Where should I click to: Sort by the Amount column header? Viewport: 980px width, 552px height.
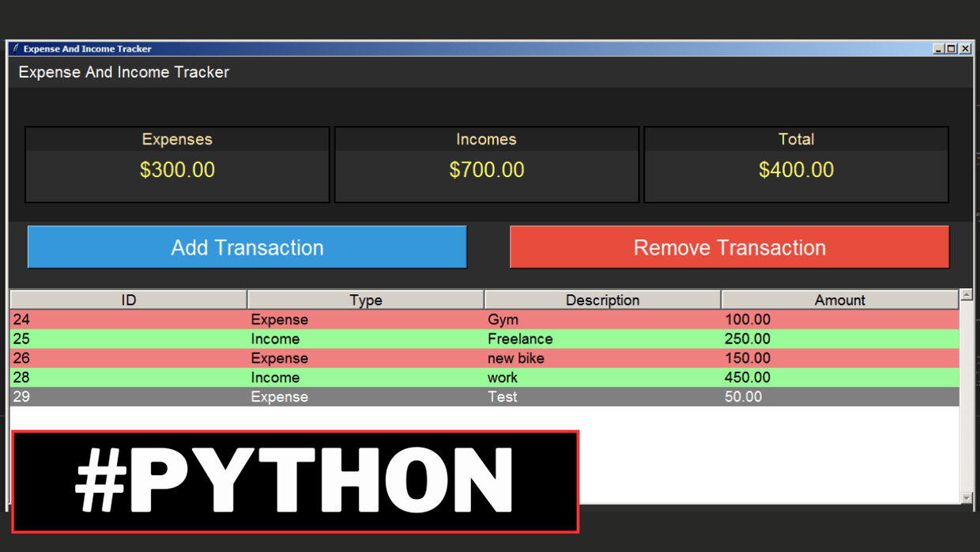click(839, 299)
